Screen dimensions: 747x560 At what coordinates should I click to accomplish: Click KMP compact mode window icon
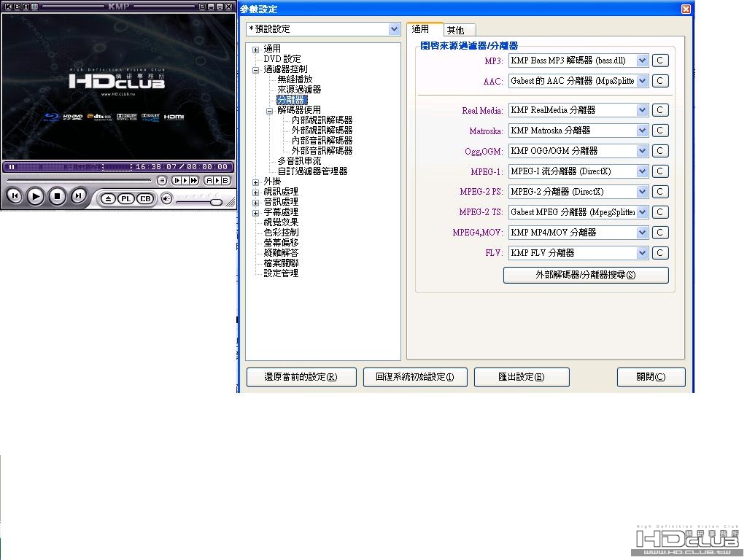click(x=202, y=6)
